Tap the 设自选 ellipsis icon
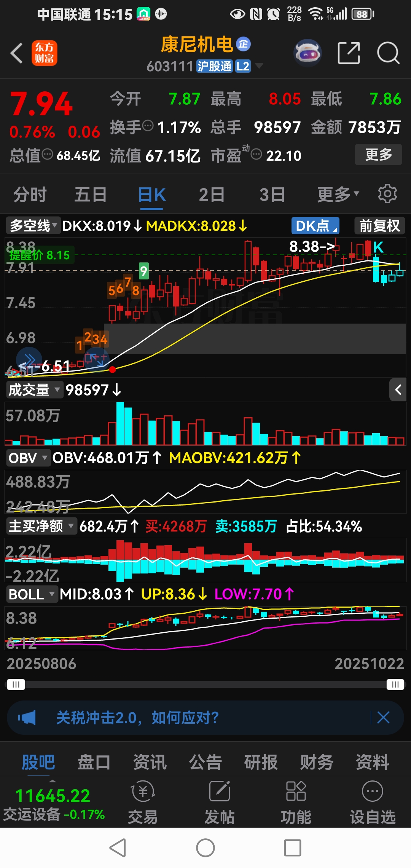The height and width of the screenshot is (868, 411). pos(373,791)
